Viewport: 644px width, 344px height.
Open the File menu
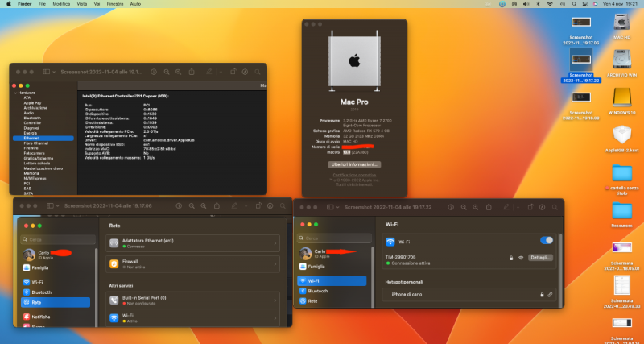click(42, 4)
